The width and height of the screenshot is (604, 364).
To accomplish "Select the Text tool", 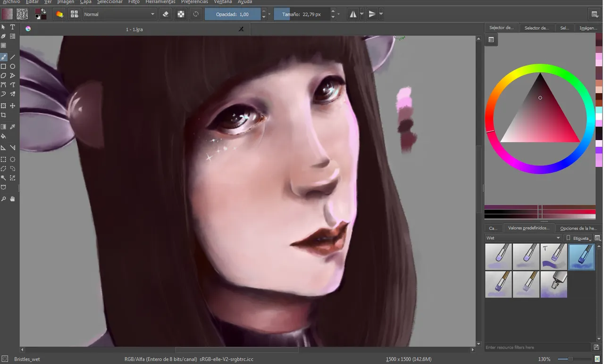I will coord(13,27).
